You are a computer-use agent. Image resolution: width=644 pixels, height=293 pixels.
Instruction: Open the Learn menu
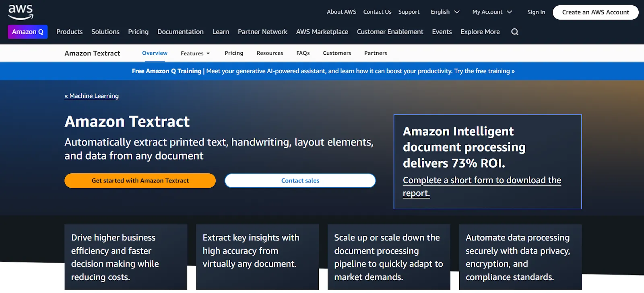(221, 32)
